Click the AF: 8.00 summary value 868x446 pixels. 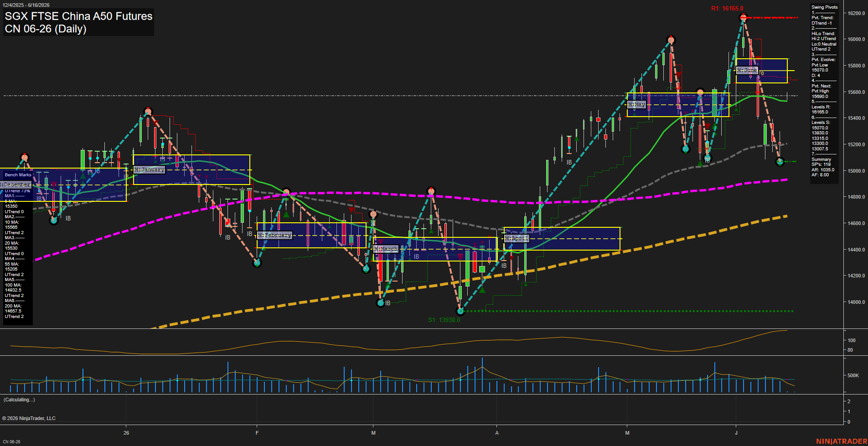820,175
